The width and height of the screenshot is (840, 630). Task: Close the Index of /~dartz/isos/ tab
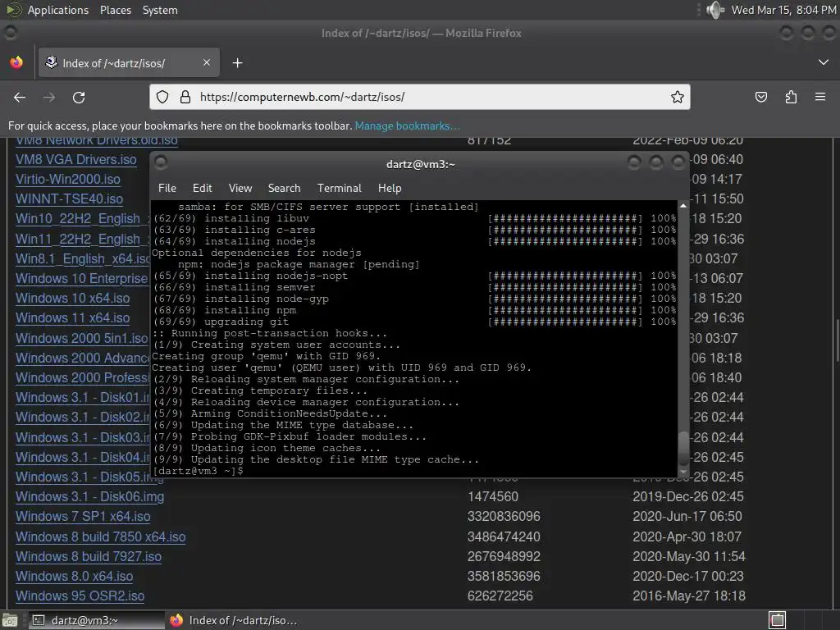point(206,62)
